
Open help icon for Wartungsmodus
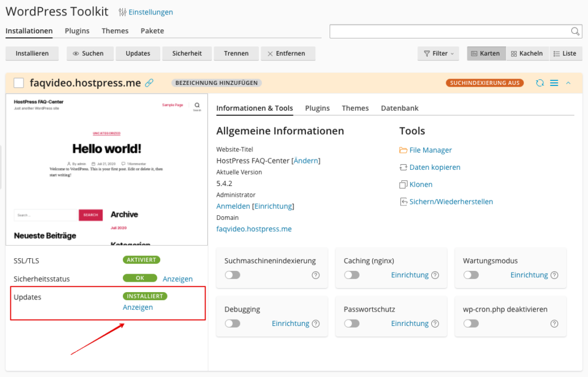[x=554, y=275]
